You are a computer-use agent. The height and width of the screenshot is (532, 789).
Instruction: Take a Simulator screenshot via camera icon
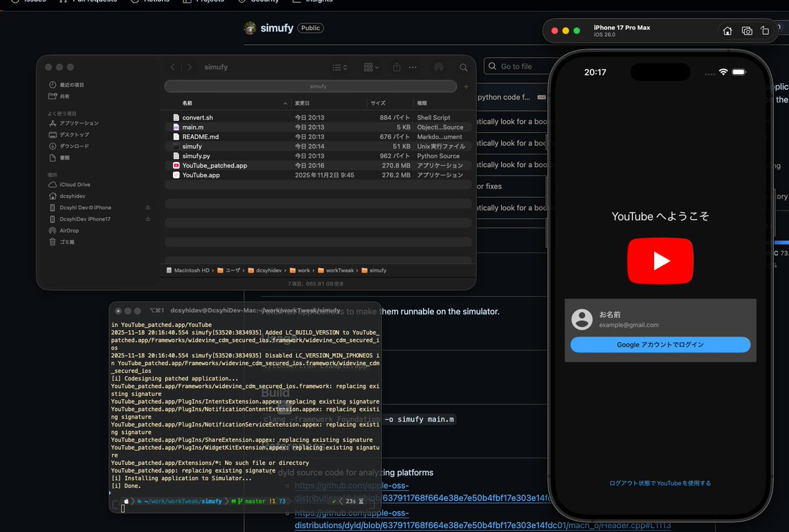coord(747,31)
